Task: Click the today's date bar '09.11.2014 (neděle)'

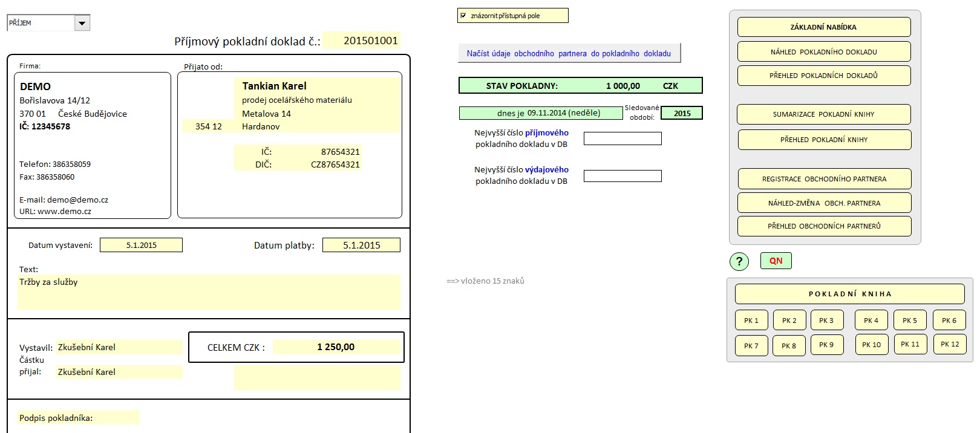Action: (x=541, y=113)
